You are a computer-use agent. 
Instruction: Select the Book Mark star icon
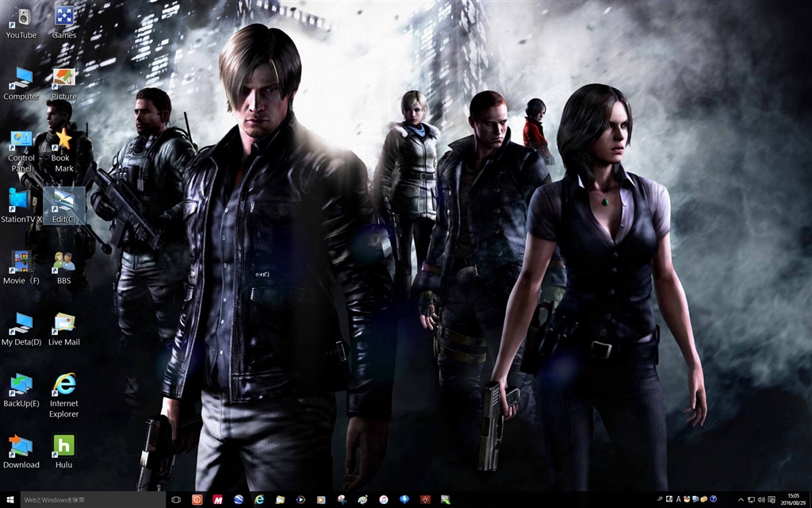tap(63, 151)
